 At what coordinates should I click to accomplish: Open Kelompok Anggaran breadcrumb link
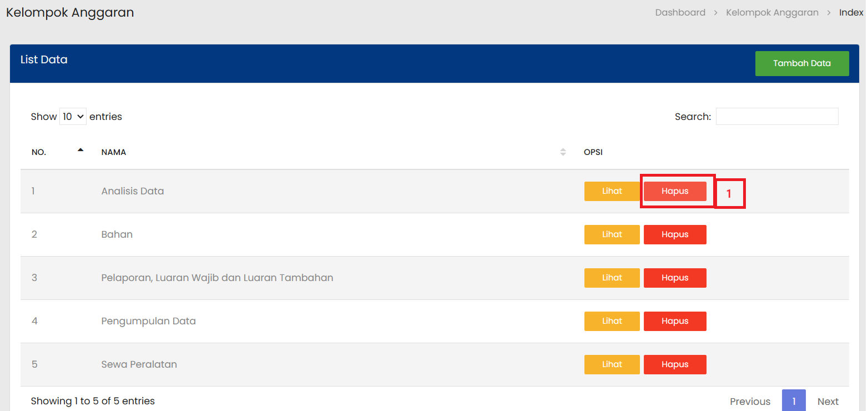pos(772,12)
